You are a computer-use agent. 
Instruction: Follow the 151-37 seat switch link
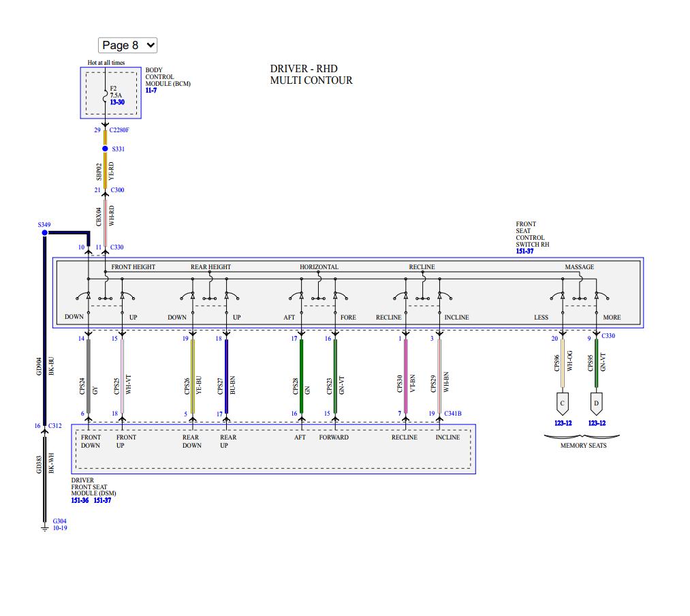pyautogui.click(x=524, y=250)
